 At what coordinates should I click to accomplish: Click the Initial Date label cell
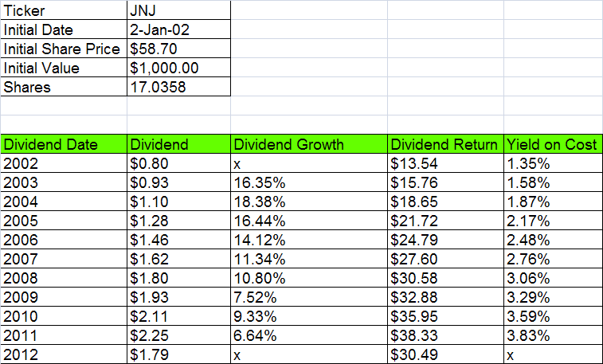point(64,29)
